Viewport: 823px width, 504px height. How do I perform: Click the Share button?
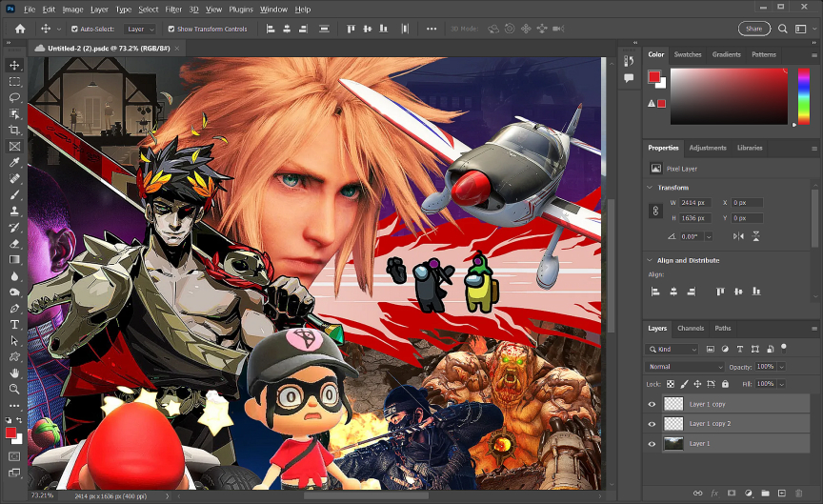coord(753,29)
